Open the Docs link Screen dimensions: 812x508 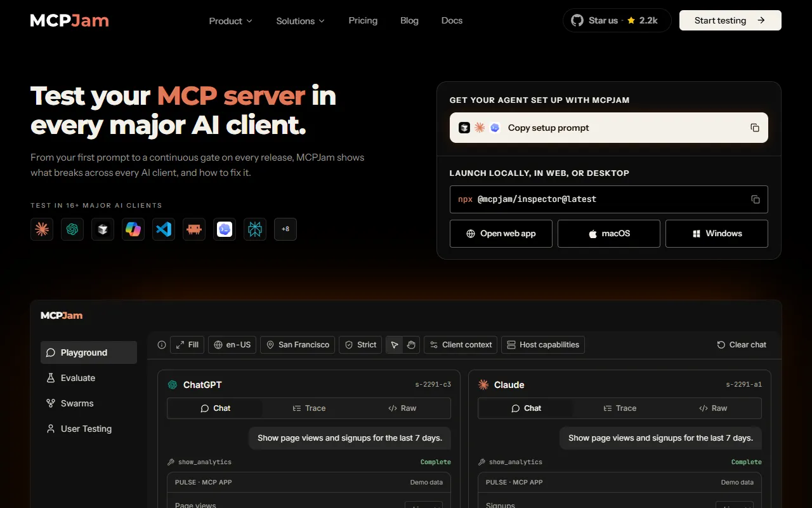coord(452,20)
